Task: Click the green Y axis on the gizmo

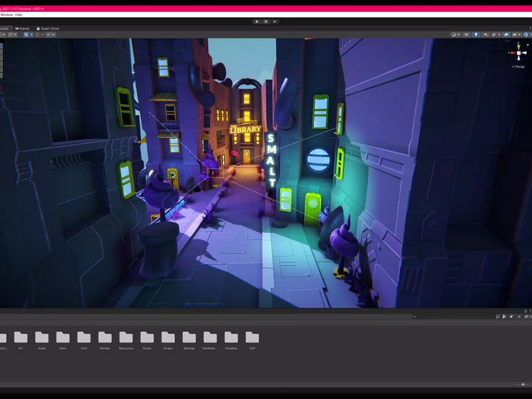Action: tap(519, 46)
